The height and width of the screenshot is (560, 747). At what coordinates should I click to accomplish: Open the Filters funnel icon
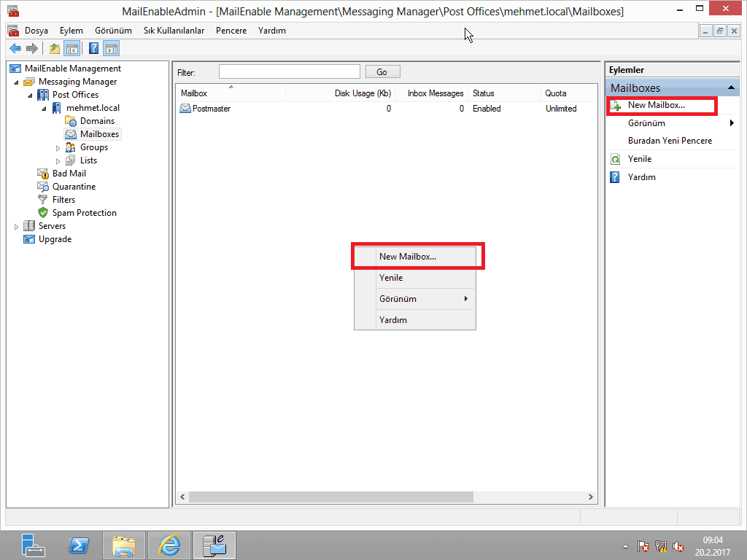pos(44,200)
